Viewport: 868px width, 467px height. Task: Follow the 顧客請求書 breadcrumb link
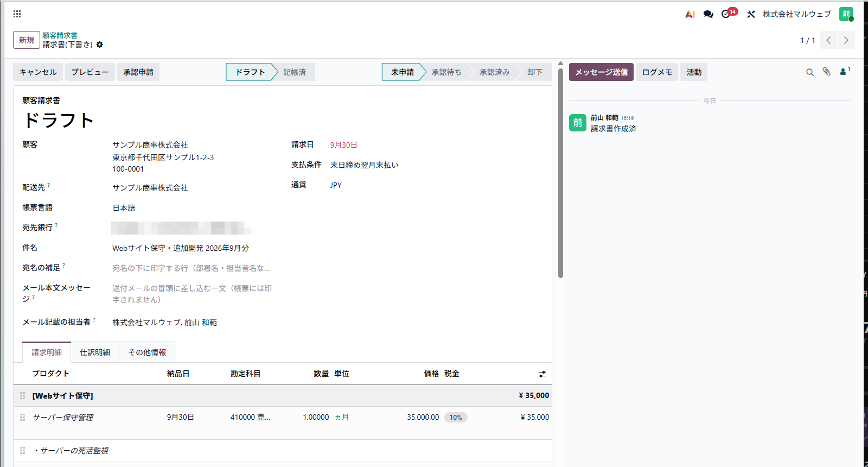60,35
